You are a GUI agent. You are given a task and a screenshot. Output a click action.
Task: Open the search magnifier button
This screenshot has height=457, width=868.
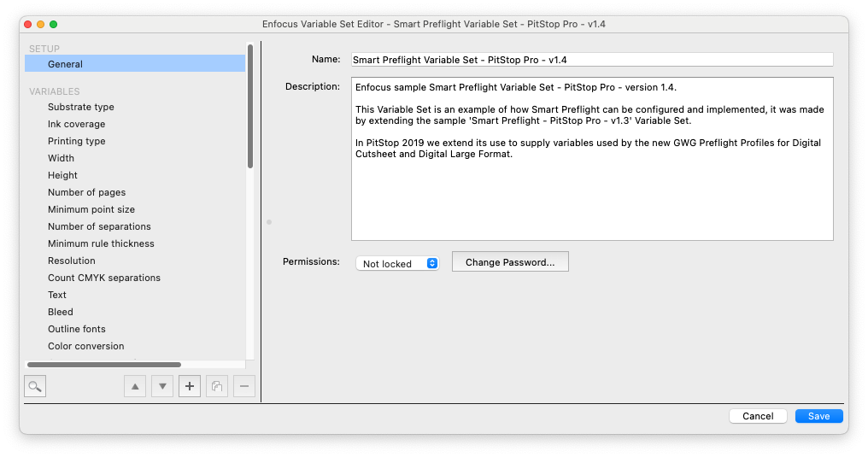coord(35,386)
